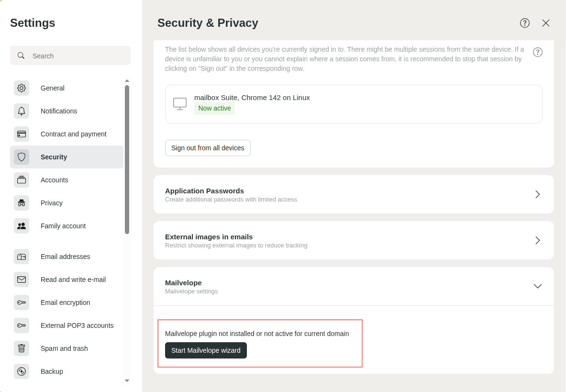Screen dimensions: 566x392
Task: Open Contract and payment card icon
Action: [x=22, y=134]
